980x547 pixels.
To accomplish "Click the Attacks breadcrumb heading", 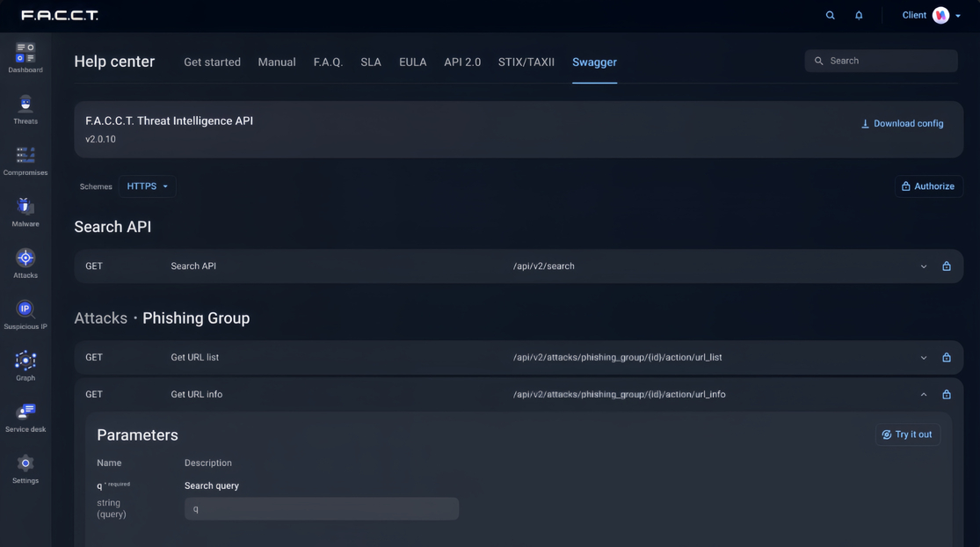I will (x=100, y=318).
